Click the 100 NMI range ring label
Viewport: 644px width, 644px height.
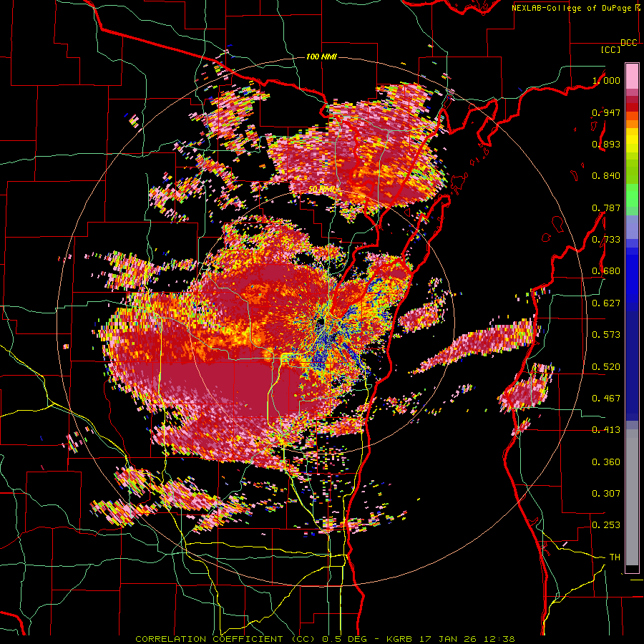click(x=321, y=57)
